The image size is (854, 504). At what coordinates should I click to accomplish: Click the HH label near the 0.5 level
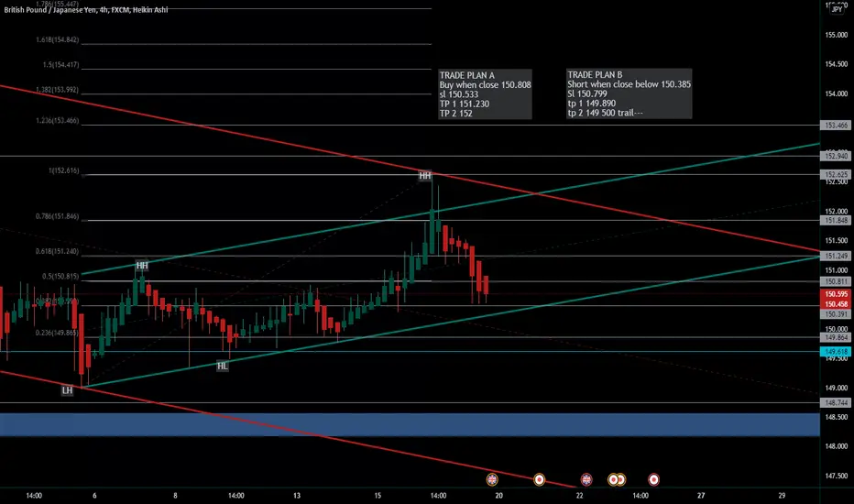(x=142, y=266)
